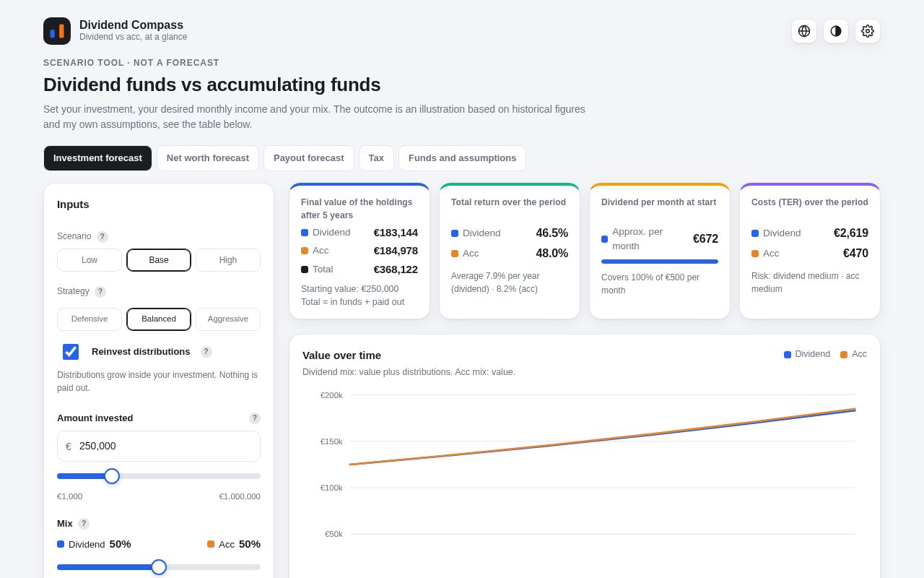The height and width of the screenshot is (578, 924).
Task: Click the €1,000,000 slider maximum label
Action: click(240, 496)
